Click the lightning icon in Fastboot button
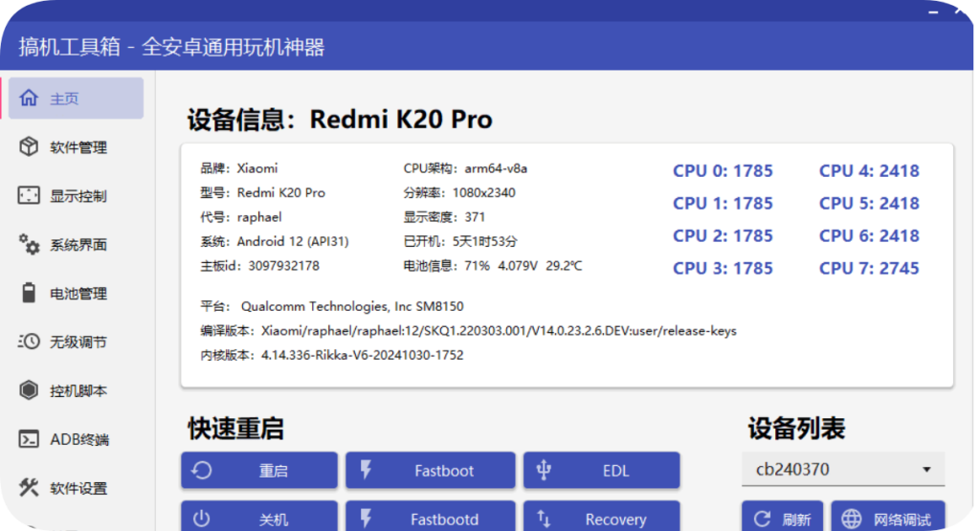980x531 pixels. coord(367,471)
